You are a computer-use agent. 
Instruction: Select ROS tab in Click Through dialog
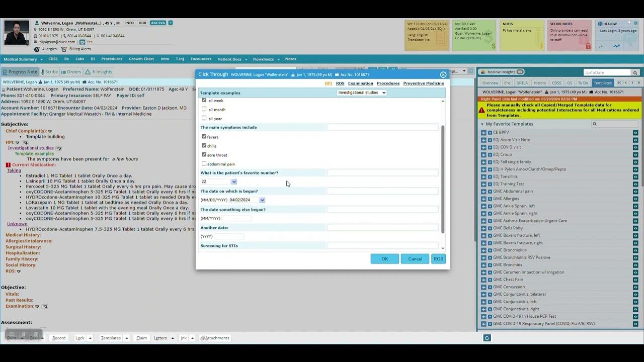[x=340, y=83]
